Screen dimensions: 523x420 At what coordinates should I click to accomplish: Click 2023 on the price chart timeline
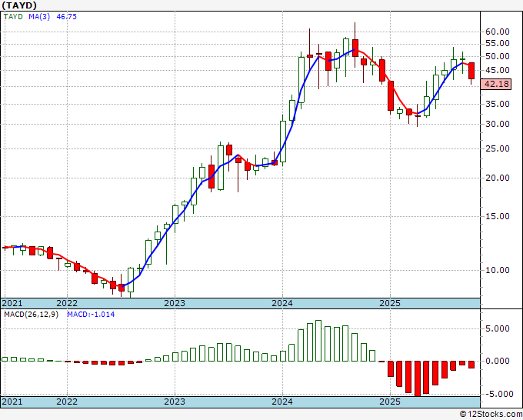click(175, 303)
